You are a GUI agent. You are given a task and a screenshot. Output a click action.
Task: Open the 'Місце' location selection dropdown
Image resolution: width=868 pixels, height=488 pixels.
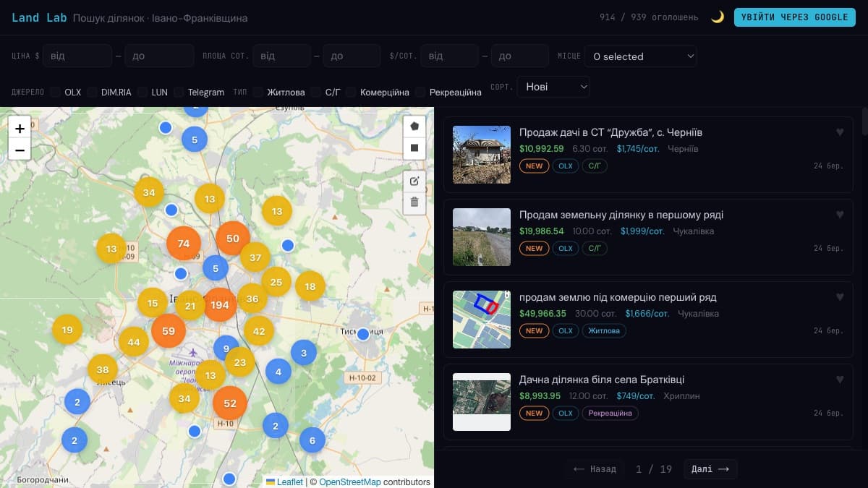pos(640,56)
